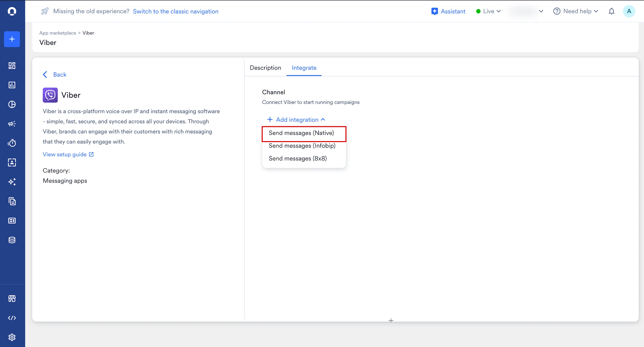Open the stacked documents icon in sidebar
The width and height of the screenshot is (644, 347).
(x=12, y=201)
